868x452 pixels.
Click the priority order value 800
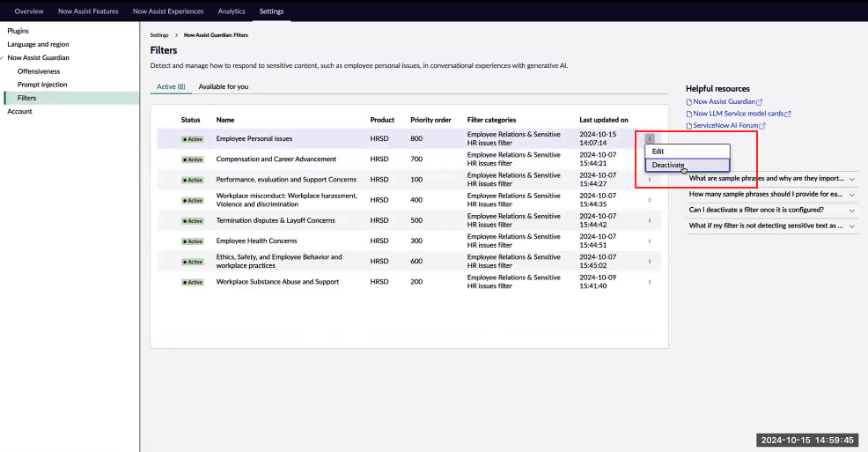pyautogui.click(x=416, y=138)
